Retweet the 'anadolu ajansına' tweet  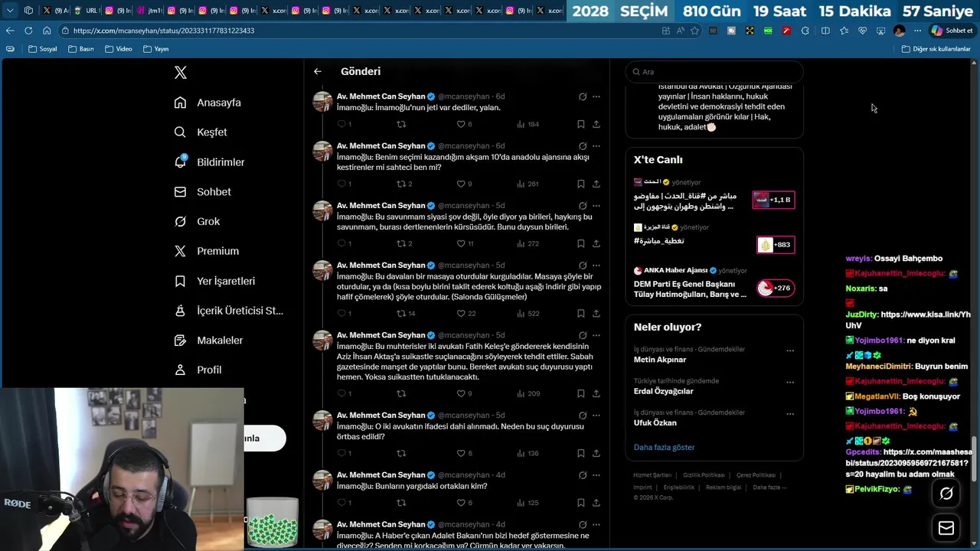point(401,184)
